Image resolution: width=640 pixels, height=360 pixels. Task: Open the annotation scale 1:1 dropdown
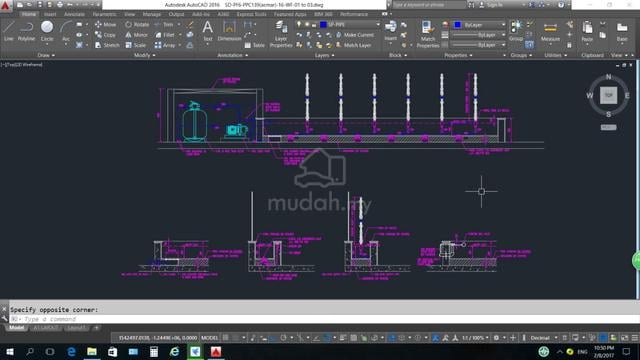(475, 338)
